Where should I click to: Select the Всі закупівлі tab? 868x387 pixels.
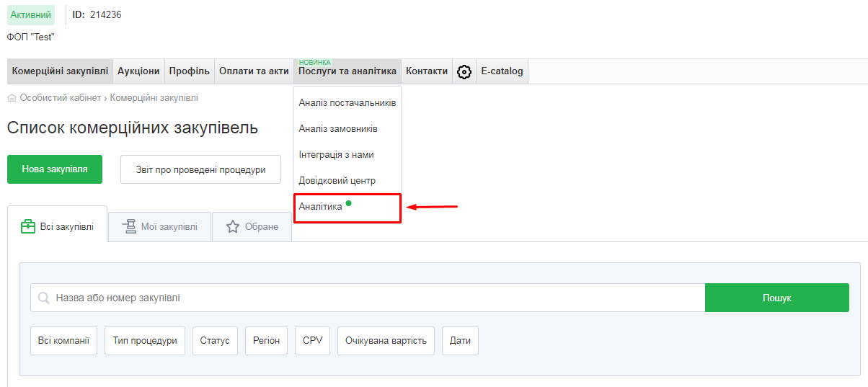point(58,226)
